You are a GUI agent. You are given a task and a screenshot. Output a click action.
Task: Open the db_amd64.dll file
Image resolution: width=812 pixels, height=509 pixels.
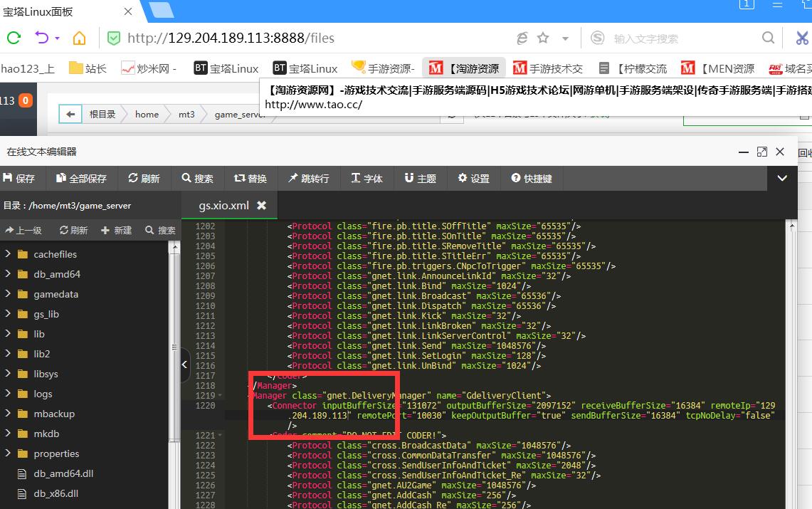click(x=63, y=473)
